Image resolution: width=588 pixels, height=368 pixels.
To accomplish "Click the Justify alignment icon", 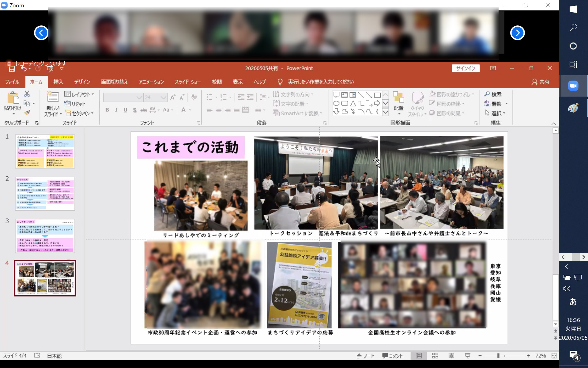I will tap(237, 110).
